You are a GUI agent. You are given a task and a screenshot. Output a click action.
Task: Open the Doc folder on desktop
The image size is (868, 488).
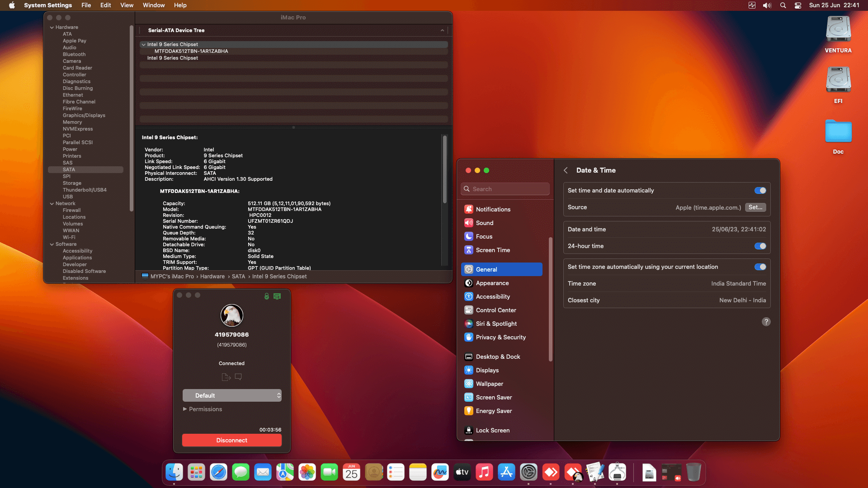[838, 136]
